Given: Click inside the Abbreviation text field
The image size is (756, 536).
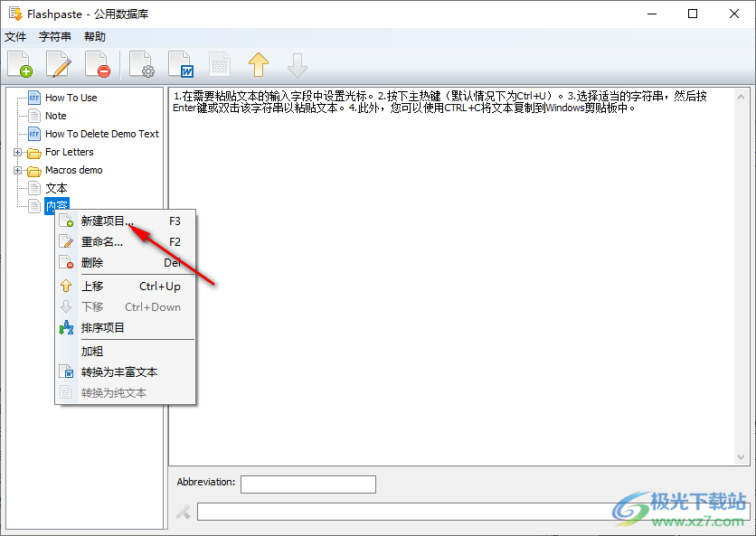Looking at the screenshot, I should coord(307,484).
